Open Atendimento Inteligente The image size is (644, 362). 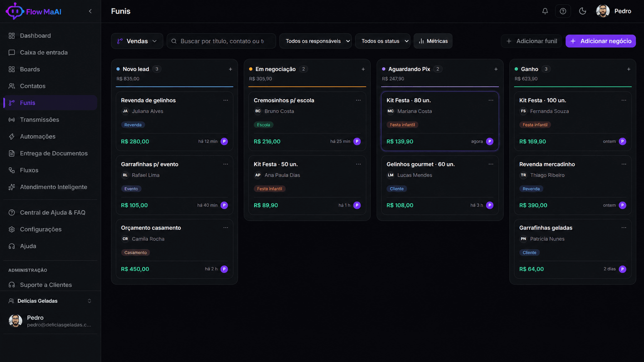click(50, 187)
